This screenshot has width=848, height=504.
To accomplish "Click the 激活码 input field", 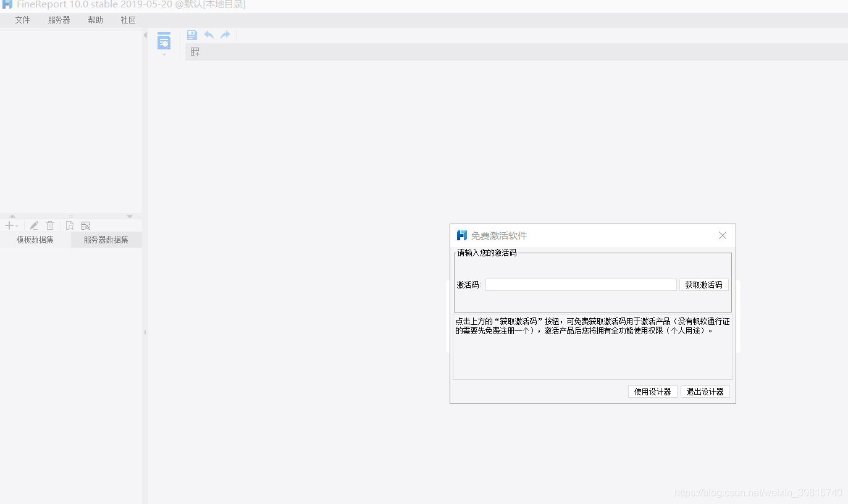I will pyautogui.click(x=581, y=285).
